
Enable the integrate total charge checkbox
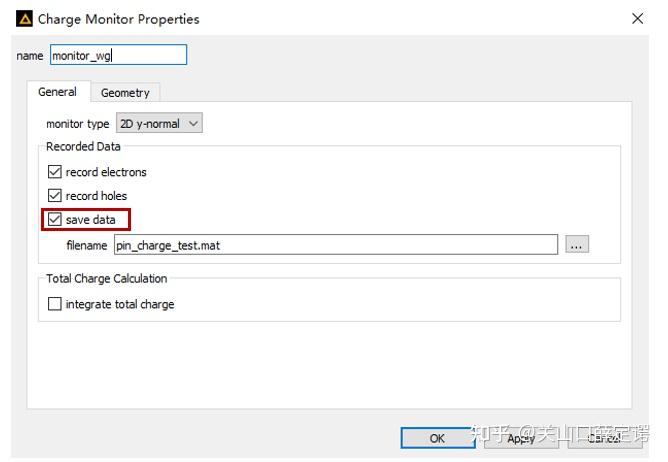click(55, 304)
